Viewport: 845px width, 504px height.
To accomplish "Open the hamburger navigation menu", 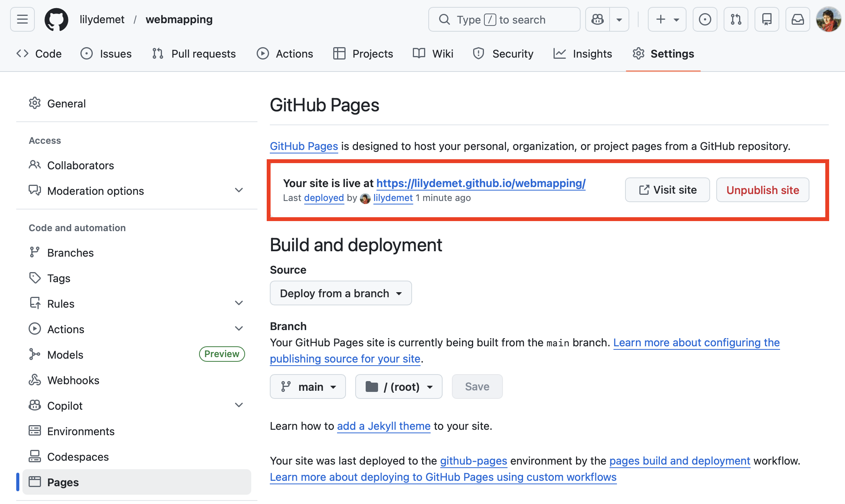I will [x=22, y=19].
